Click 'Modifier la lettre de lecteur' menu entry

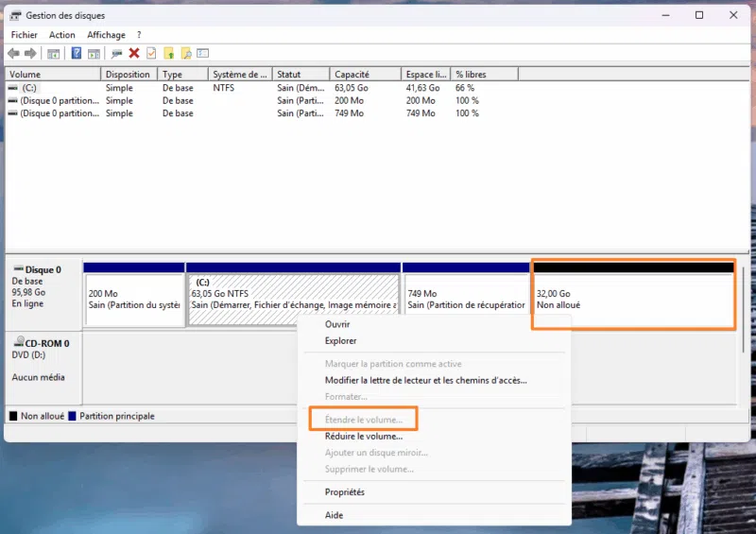click(425, 381)
